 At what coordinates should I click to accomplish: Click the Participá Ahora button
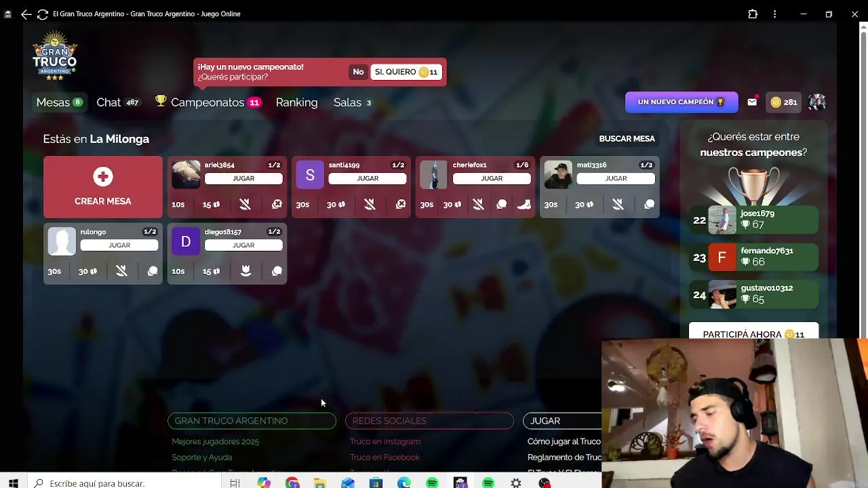[753, 331]
